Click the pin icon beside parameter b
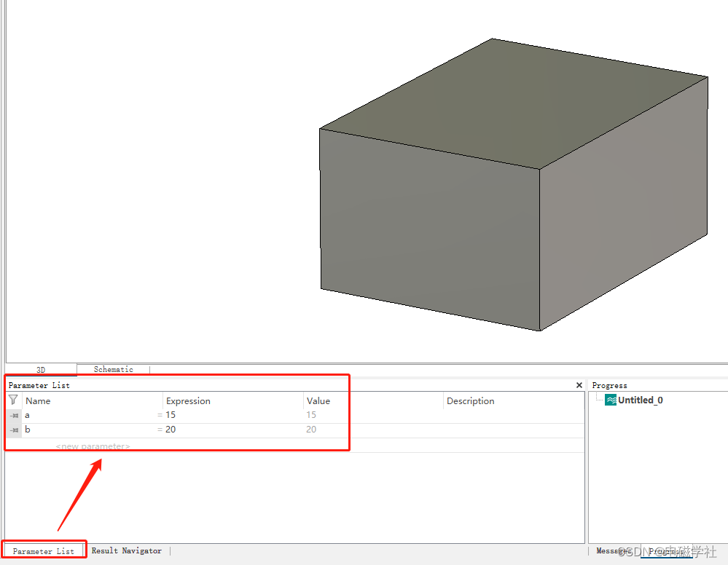Screen dimensions: 728x565 pyautogui.click(x=13, y=429)
